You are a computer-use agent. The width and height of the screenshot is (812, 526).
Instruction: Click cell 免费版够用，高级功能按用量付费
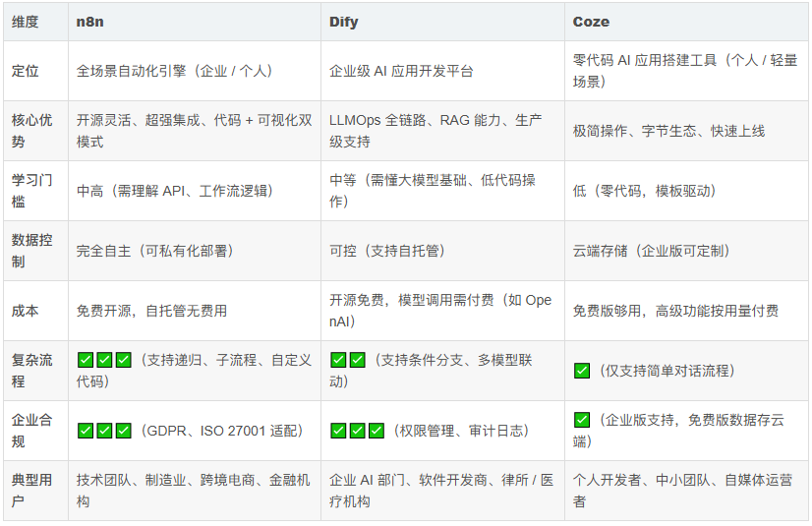(x=686, y=311)
